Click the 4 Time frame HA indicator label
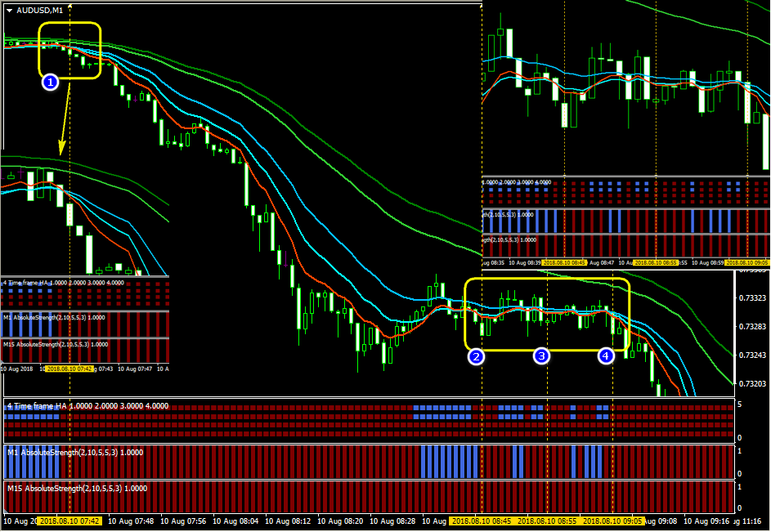 coord(87,405)
